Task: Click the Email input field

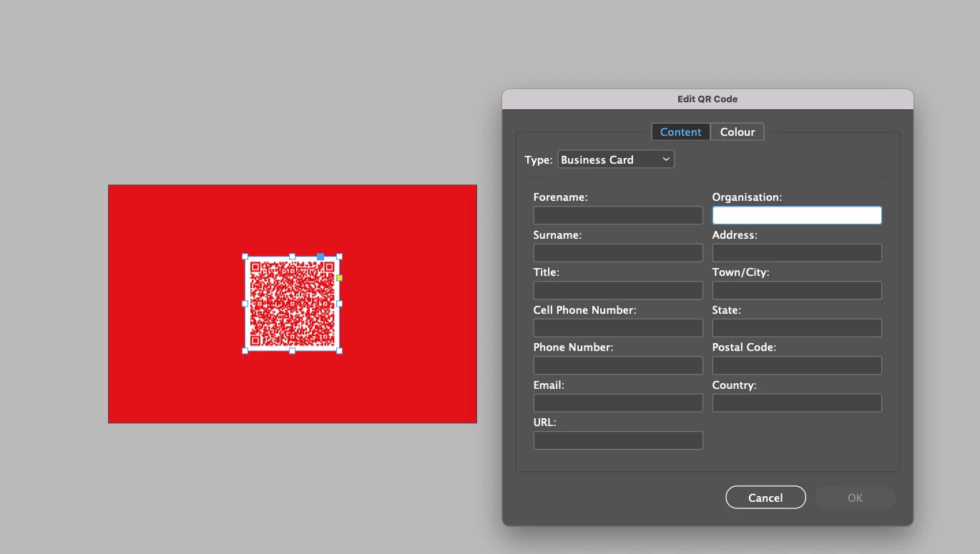Action: click(618, 402)
